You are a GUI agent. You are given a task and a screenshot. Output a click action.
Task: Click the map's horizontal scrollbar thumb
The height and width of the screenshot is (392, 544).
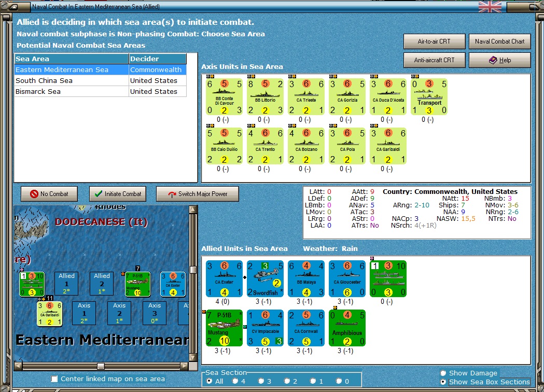[101, 366]
